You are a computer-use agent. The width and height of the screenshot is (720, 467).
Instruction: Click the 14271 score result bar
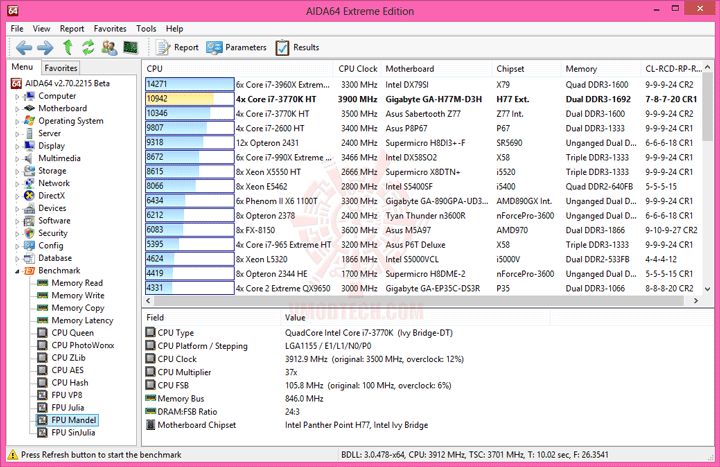click(x=190, y=84)
